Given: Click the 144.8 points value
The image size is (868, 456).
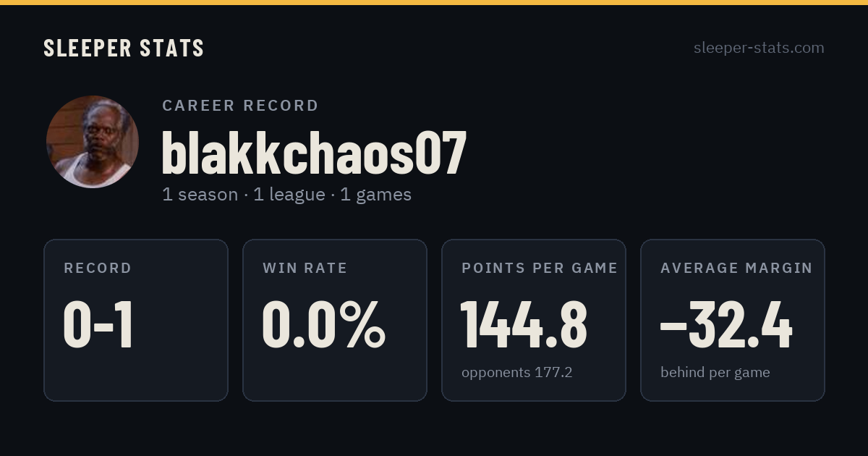Looking at the screenshot, I should point(524,325).
